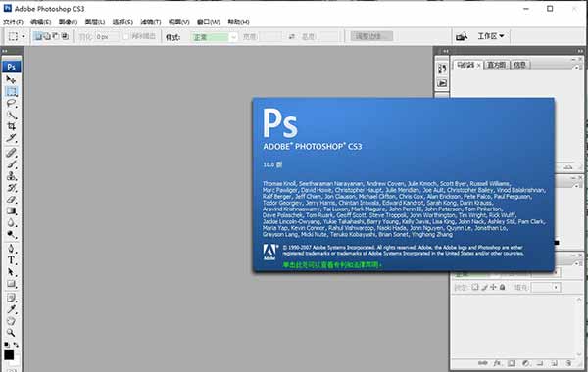
Task: Toggle the anti-alias checkbox in options bar
Action: [x=126, y=36]
